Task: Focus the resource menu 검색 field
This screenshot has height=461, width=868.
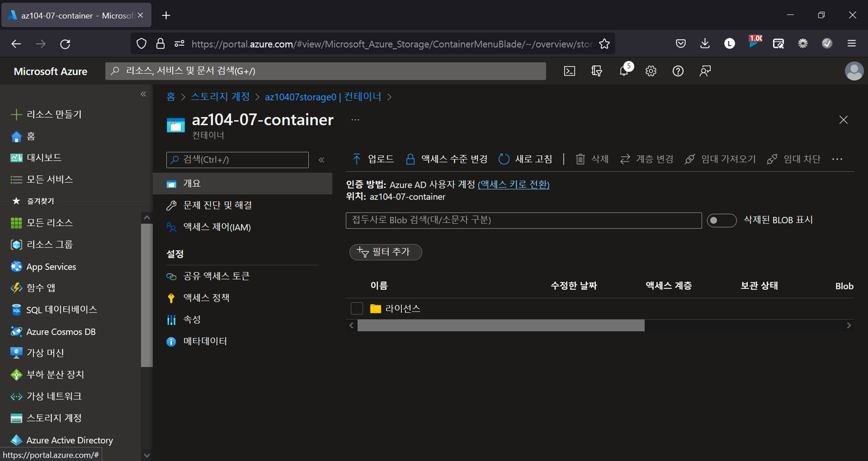Action: tap(237, 160)
